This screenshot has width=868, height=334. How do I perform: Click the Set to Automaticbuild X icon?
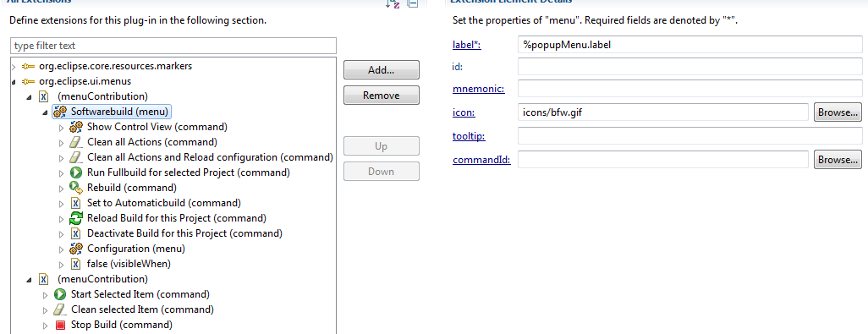(76, 203)
